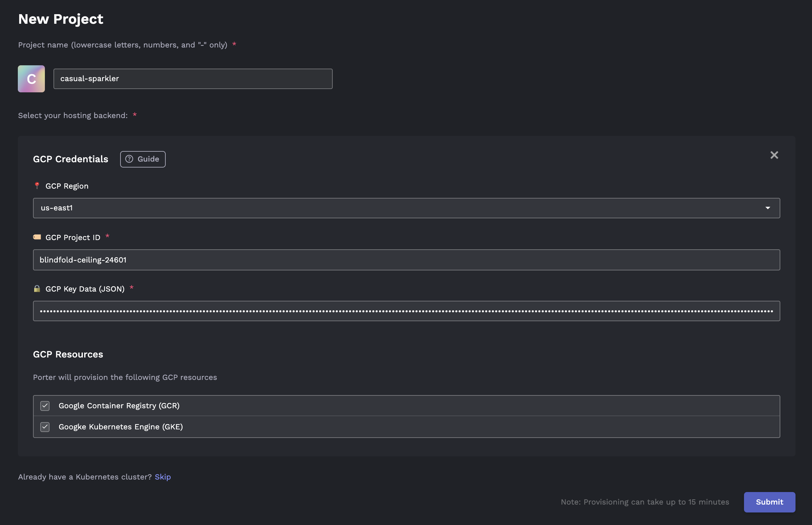Open the Guide for GCP credentials
The width and height of the screenshot is (812, 525).
[143, 159]
